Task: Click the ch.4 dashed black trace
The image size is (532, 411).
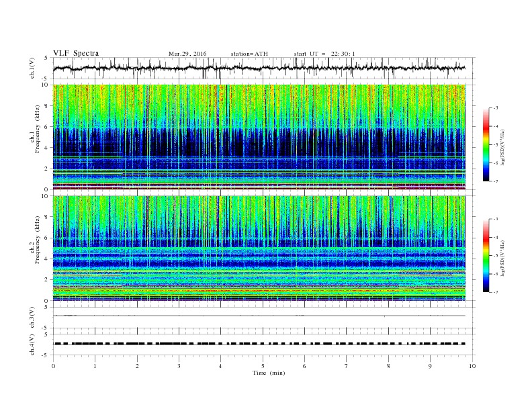Action: [x=259, y=344]
